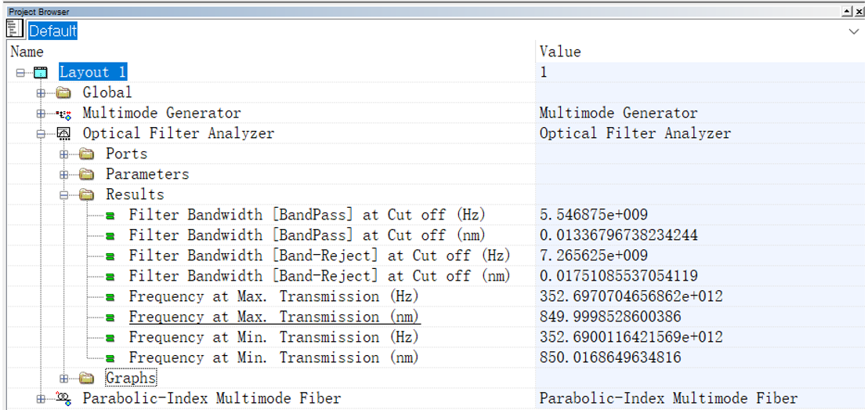The height and width of the screenshot is (410, 868).
Task: Click the Multimode Generator component icon
Action: 63,114
